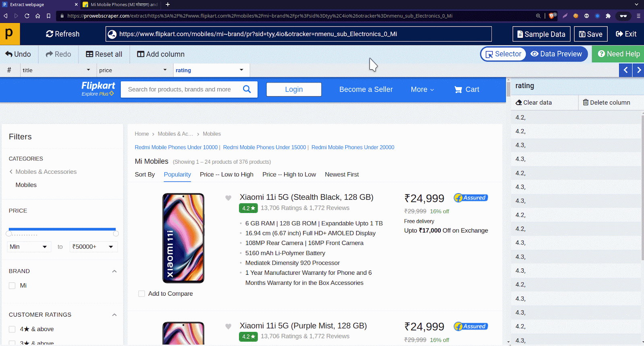
Task: Open Xiaomi 11i 5G Purple Mist title
Action: pos(303,326)
